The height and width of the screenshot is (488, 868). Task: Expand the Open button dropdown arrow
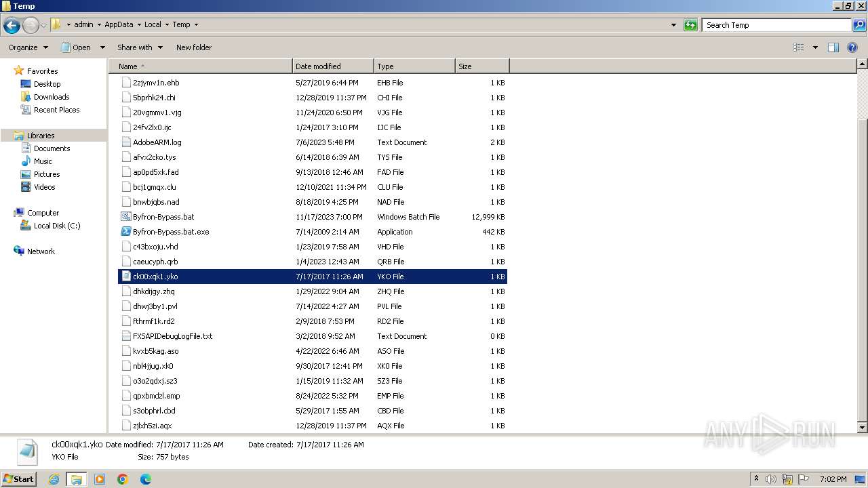pyautogui.click(x=102, y=47)
